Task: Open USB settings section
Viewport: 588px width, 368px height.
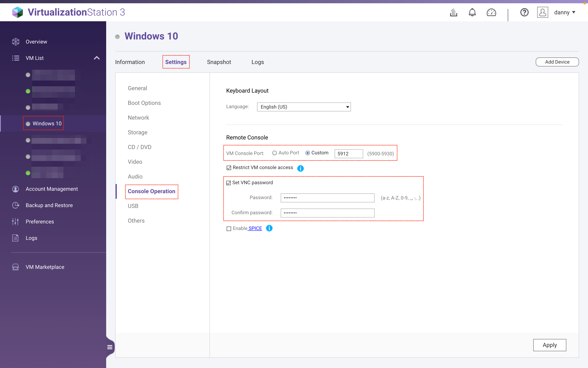Action: tap(133, 206)
